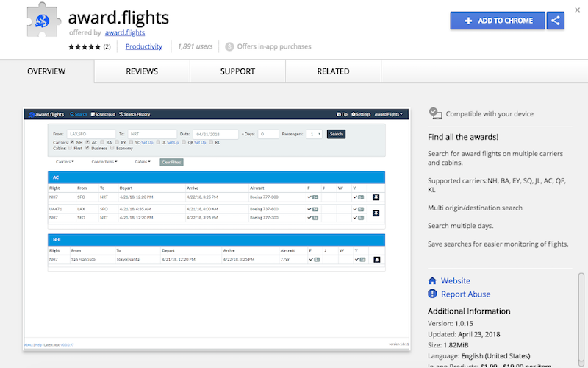Open the Productivity category link
Viewport: 588px width, 368px height.
click(143, 46)
